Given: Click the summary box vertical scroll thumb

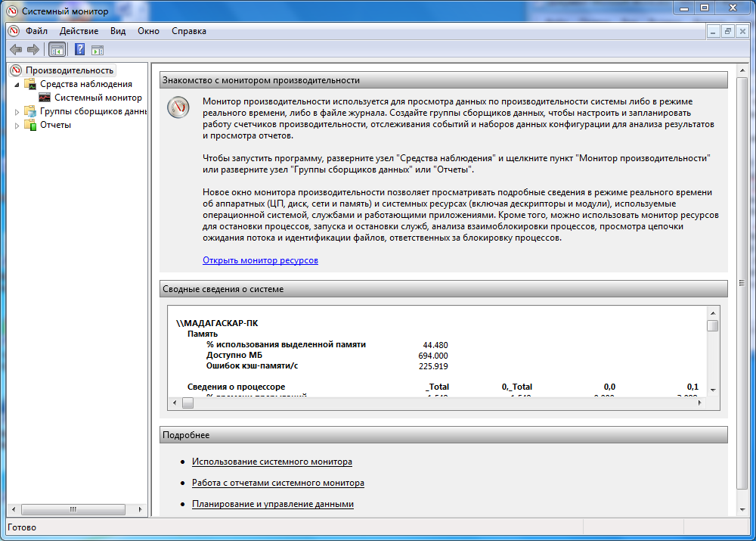Looking at the screenshot, I should pos(713,326).
